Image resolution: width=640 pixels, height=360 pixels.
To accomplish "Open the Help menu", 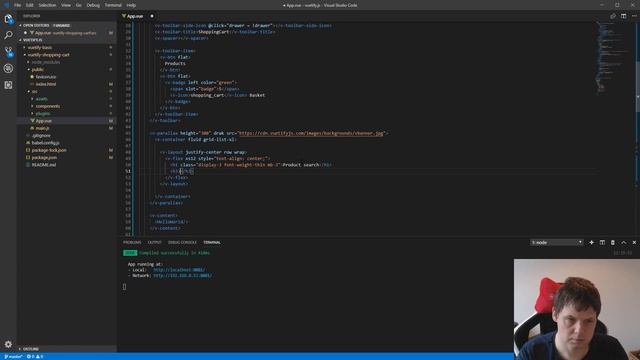I will pyautogui.click(x=131, y=5).
